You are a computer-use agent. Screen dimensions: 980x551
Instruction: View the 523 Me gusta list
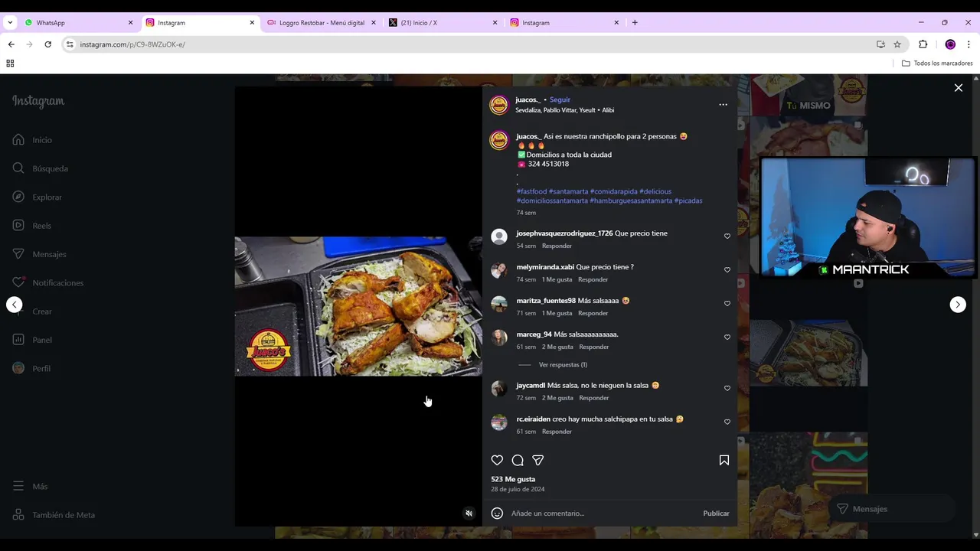coord(513,479)
